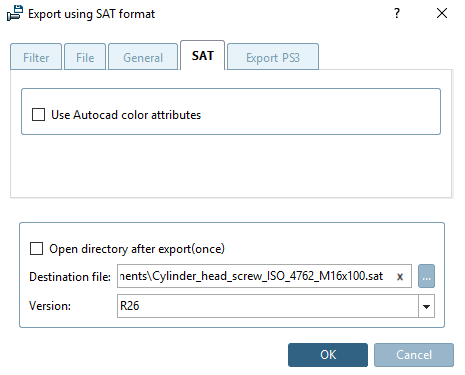Show the Export PS3 tab
Viewport: 465px width, 375px height.
(273, 57)
